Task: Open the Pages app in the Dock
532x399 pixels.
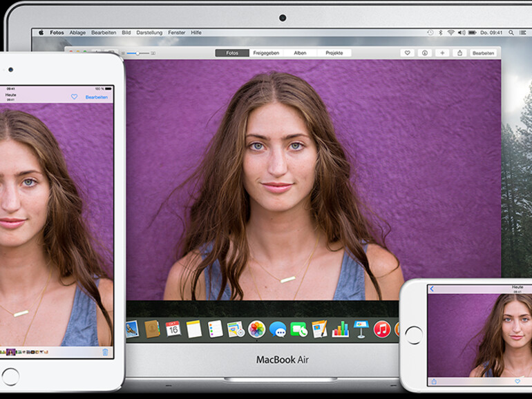Action: 319,329
